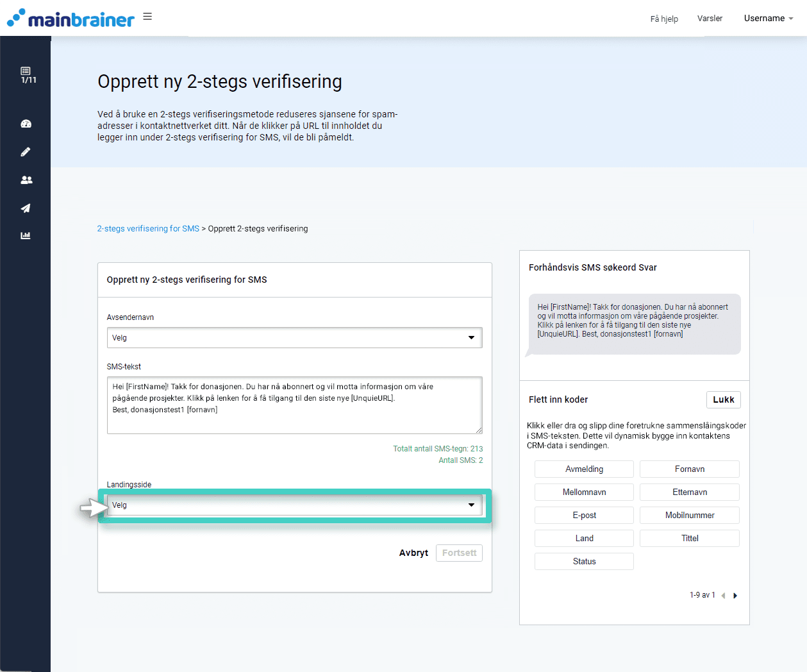The height and width of the screenshot is (672, 807).
Task: Insert the Mobilnummer merge code
Action: coord(689,516)
